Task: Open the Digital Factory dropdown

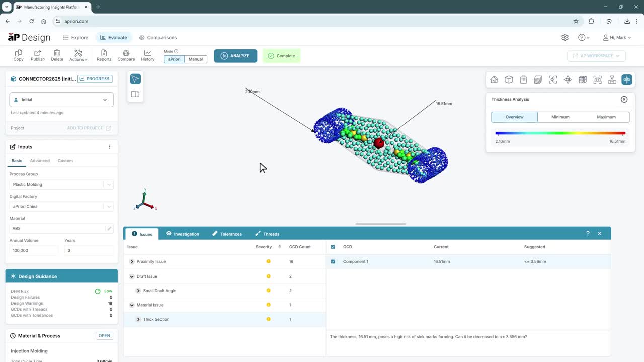Action: pyautogui.click(x=61, y=207)
